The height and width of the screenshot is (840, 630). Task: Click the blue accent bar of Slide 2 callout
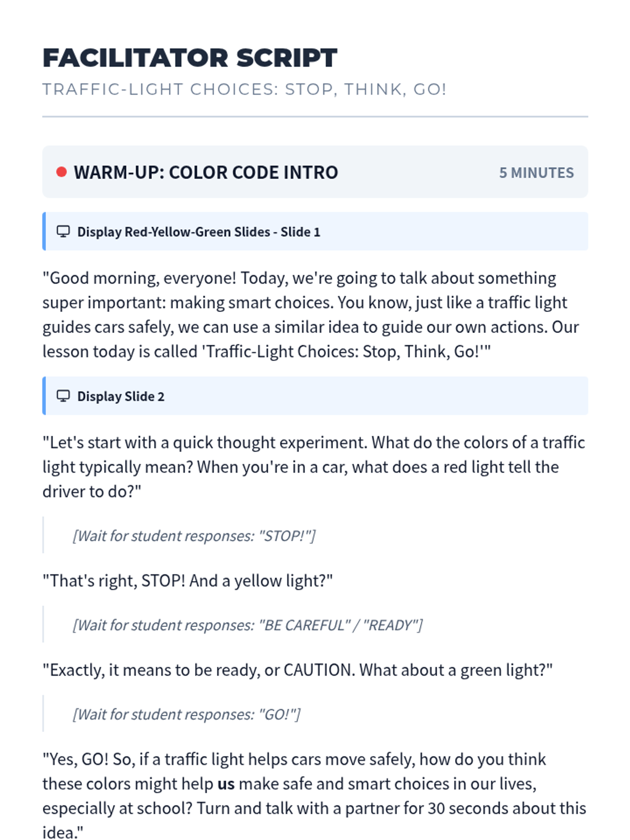[44, 396]
